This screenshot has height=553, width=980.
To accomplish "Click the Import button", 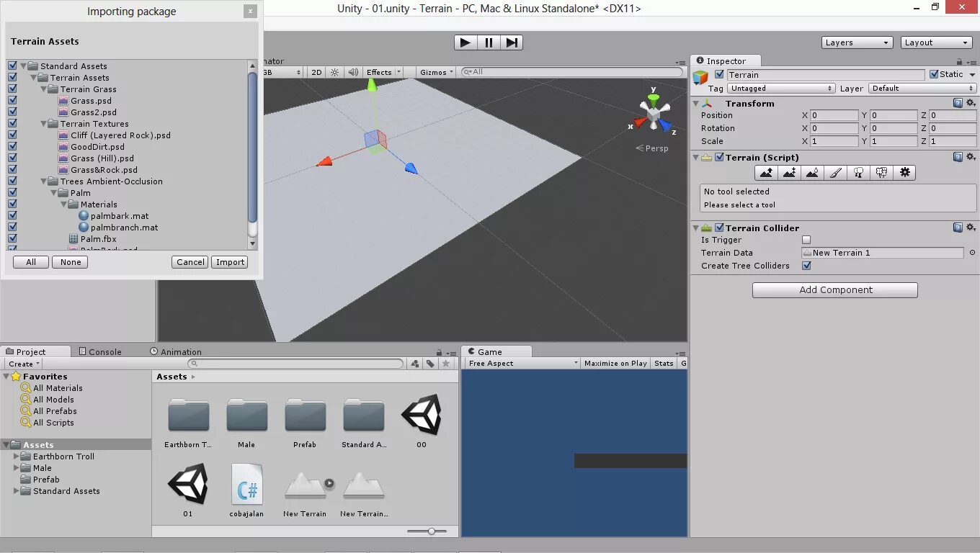I will click(x=231, y=262).
